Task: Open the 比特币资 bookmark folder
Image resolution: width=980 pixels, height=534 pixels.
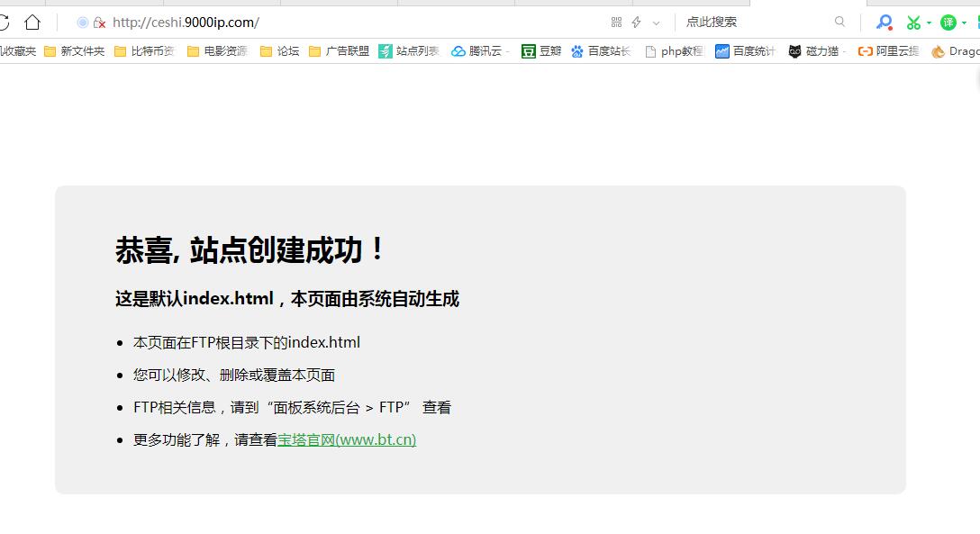Action: point(145,51)
